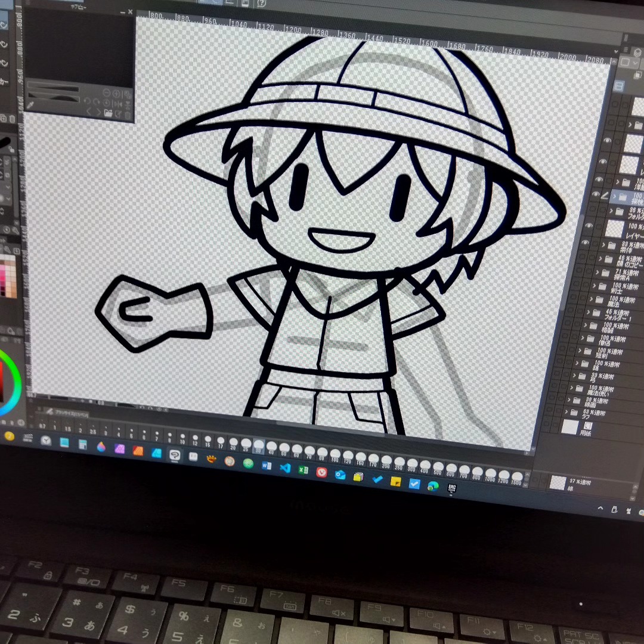The image size is (644, 644).
Task: Click the highlighted two-pane layer view icon
Action: (x=618, y=86)
